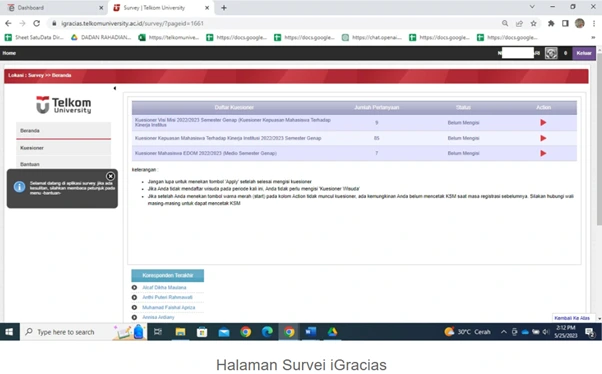Share this page from address bar
602x374 pixels.
pos(519,23)
